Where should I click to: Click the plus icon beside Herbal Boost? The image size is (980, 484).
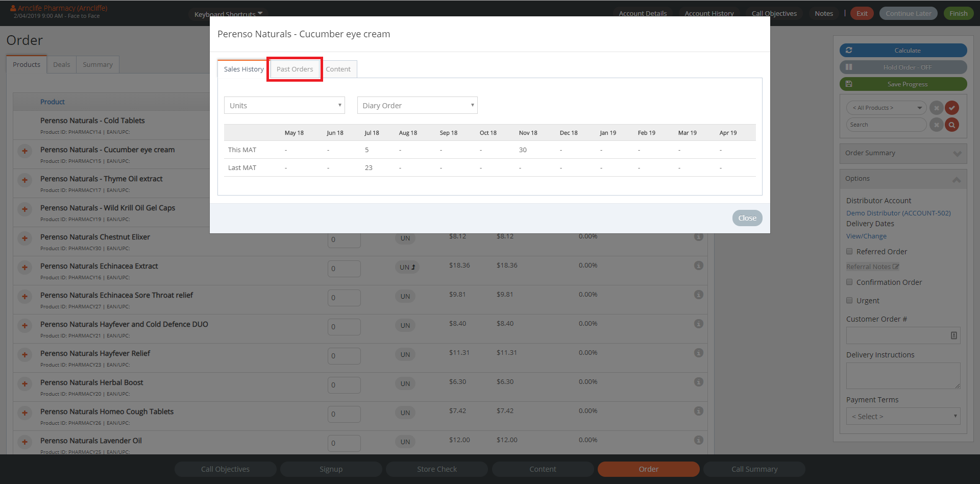pyautogui.click(x=24, y=384)
